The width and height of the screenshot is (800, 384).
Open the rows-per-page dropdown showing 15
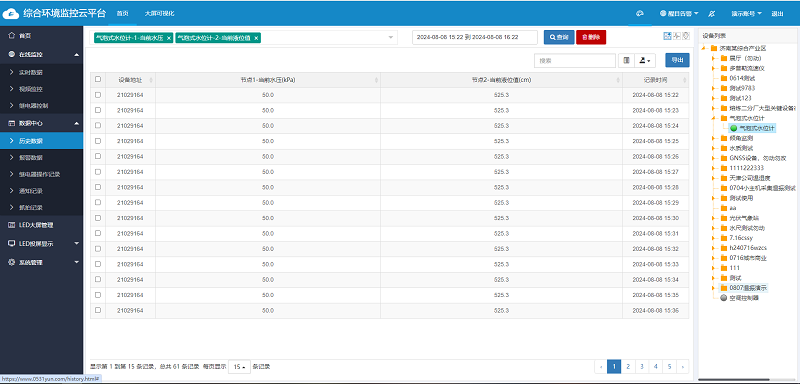(x=239, y=366)
